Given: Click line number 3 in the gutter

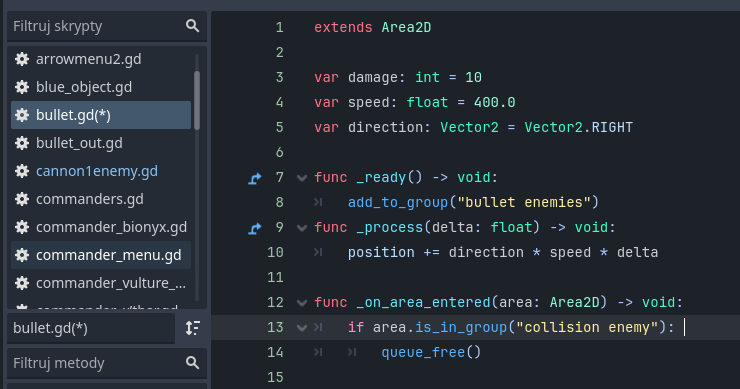Looking at the screenshot, I should point(279,77).
